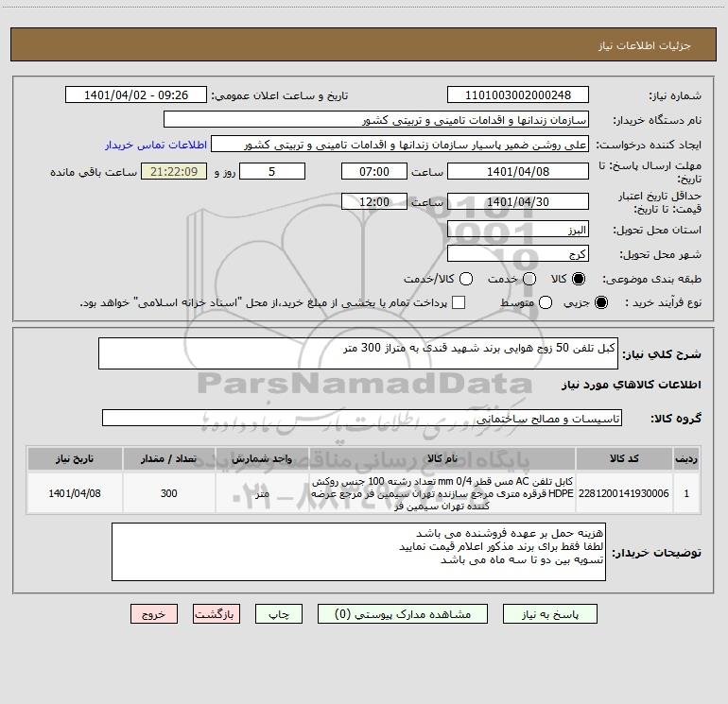Click the اطلاعات کالاهای مورد نیاز heading
The height and width of the screenshot is (704, 728).
pos(631,385)
